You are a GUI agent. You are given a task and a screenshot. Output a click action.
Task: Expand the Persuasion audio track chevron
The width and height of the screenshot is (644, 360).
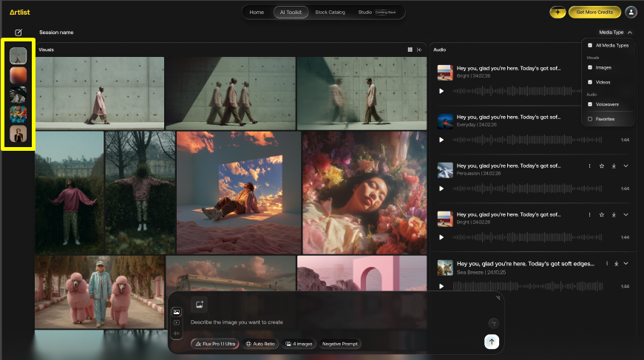[626, 166]
